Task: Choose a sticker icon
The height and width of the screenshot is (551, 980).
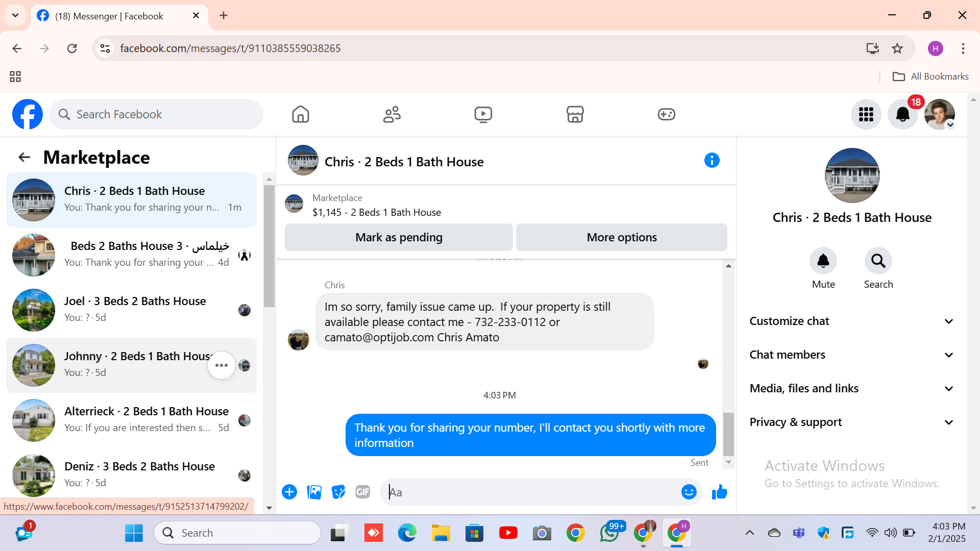Action: click(x=338, y=492)
